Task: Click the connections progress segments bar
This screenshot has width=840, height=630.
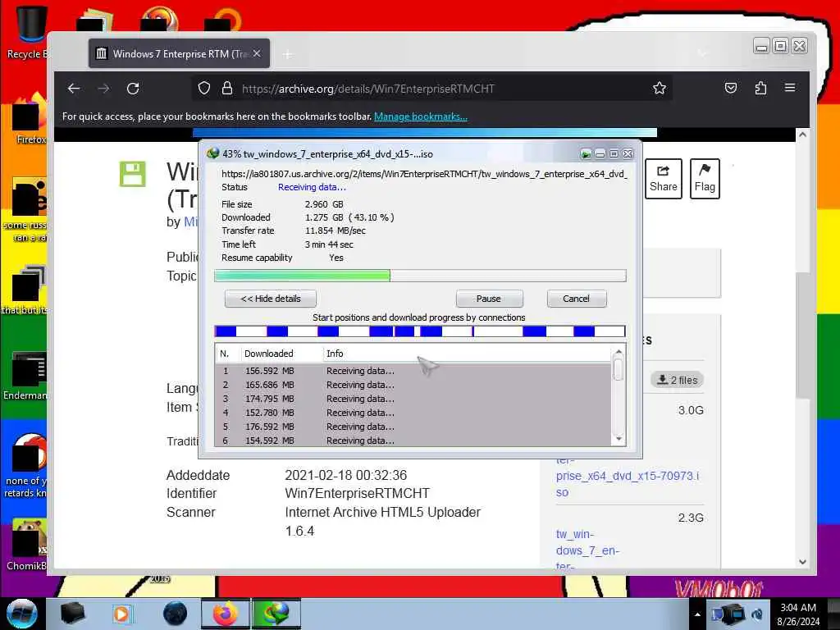Action: 420,331
